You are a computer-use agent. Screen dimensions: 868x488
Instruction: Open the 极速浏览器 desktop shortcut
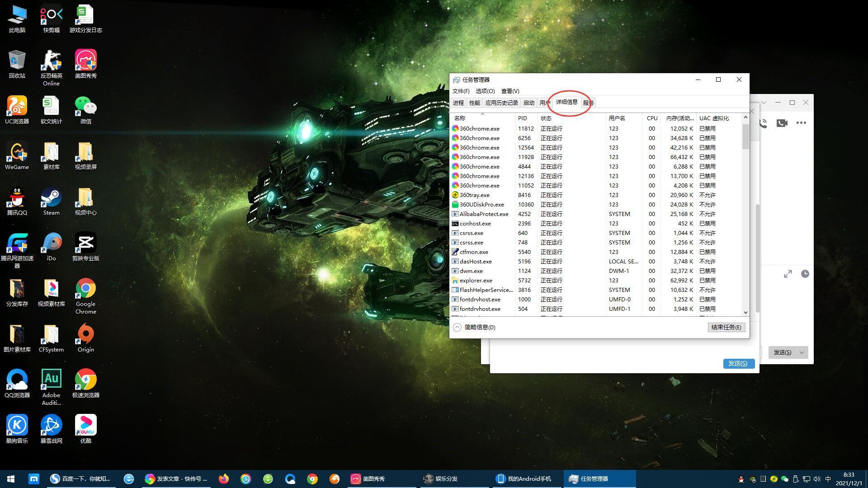[x=85, y=384]
